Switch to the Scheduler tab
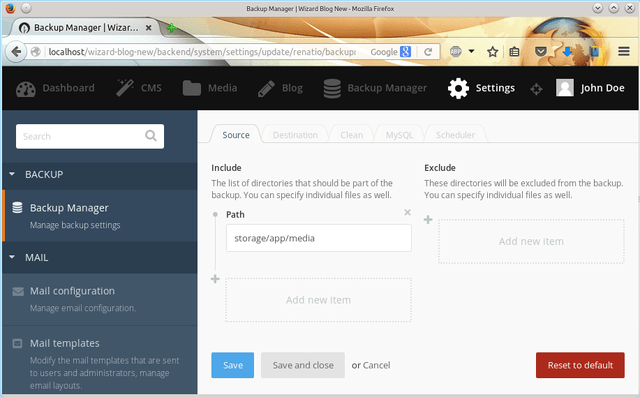640x397 pixels. [x=455, y=135]
